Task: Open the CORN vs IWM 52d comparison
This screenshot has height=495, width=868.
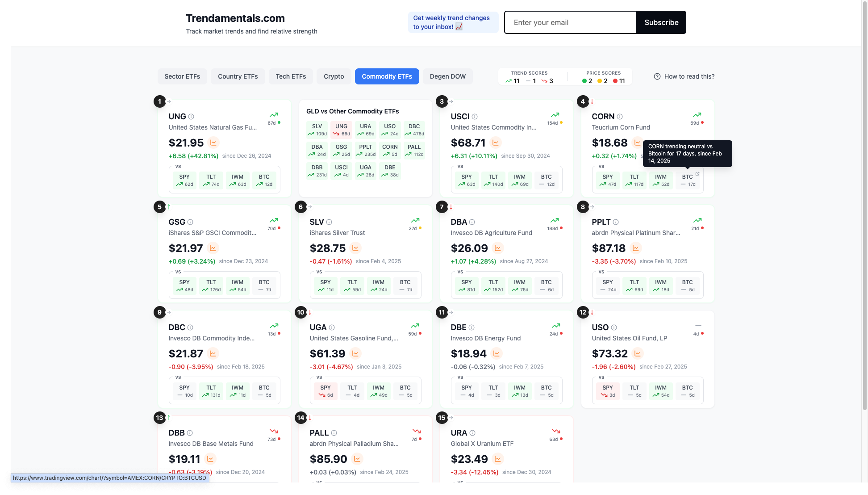Action: tap(661, 180)
